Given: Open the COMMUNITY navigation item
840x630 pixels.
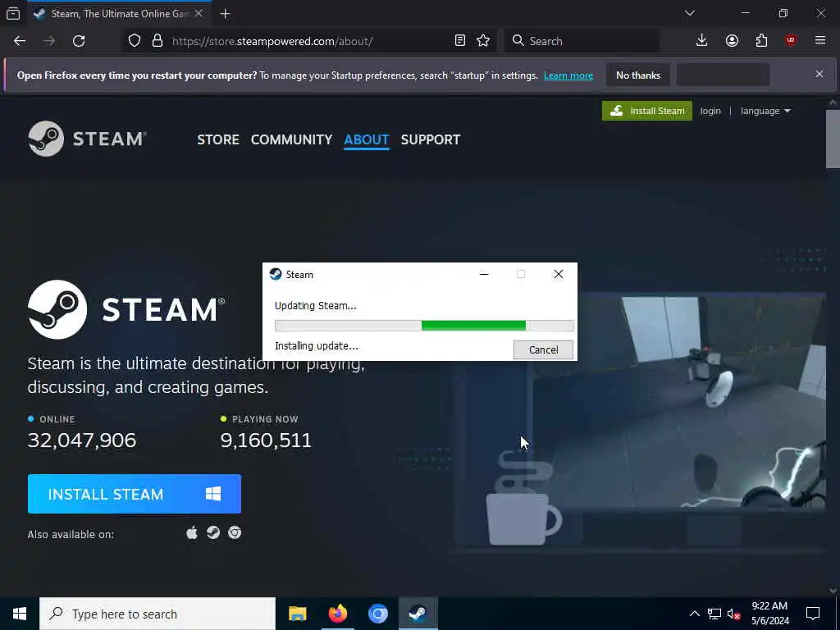Looking at the screenshot, I should [x=291, y=139].
